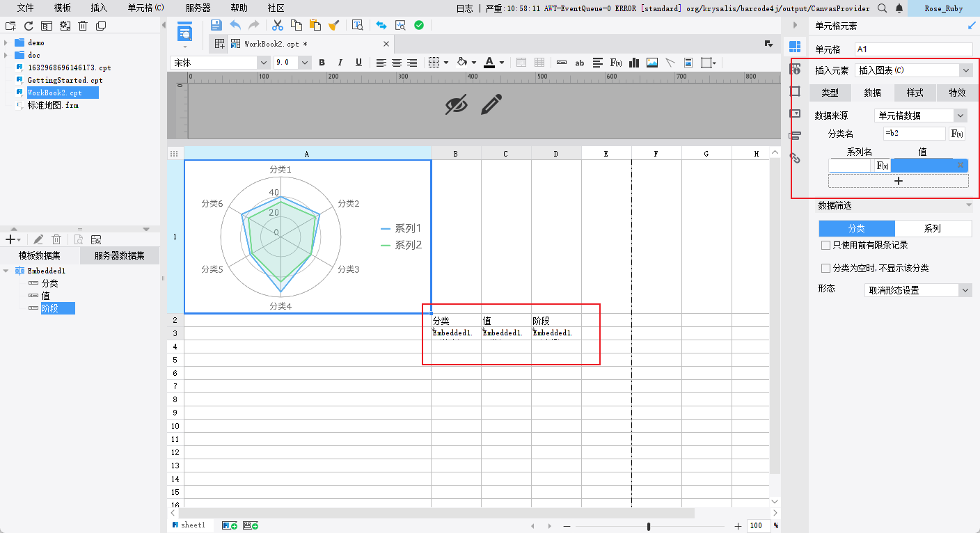Align cell text left
Screen dimensions: 980x533
pyautogui.click(x=381, y=63)
